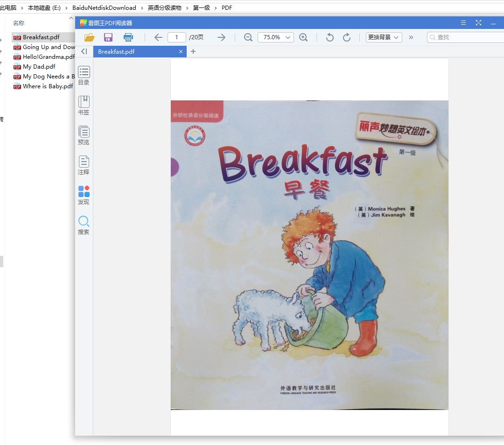504x445 pixels.
Task: Select Where is Baby.pdf in Explorer
Action: pos(43,86)
